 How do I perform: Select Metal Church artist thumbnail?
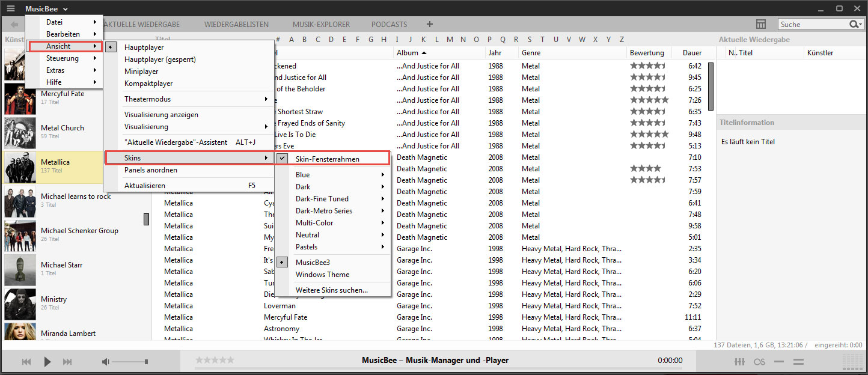(20, 132)
